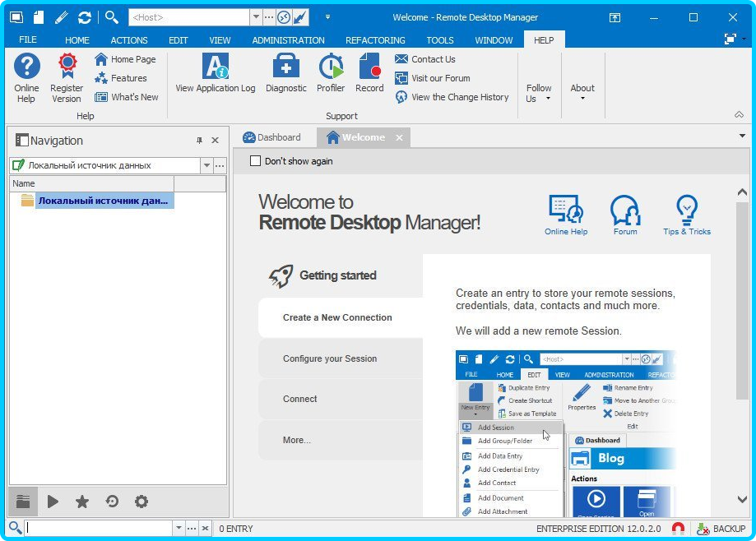Open the tab list dropdown arrow
The height and width of the screenshot is (541, 756).
coord(742,136)
